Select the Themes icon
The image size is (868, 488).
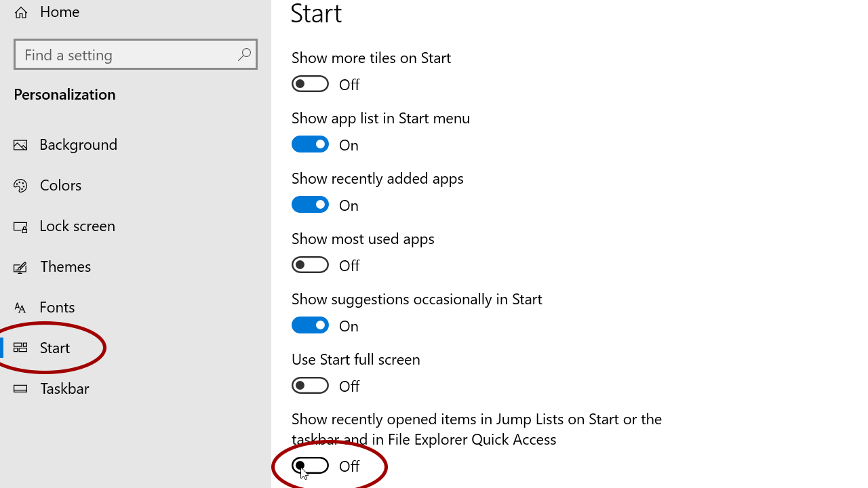(20, 266)
